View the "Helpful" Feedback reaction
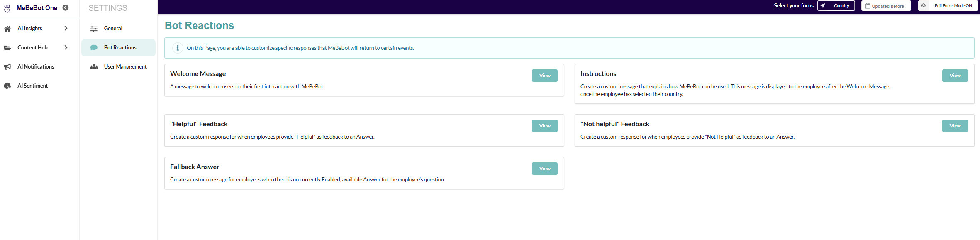Viewport: 980px width, 240px height. click(x=544, y=126)
